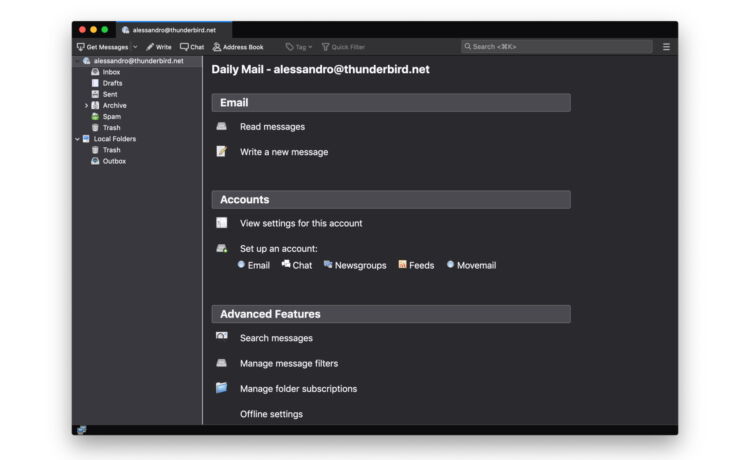Viewport: 750px width, 460px height.
Task: Toggle the Quick Filter button
Action: [343, 47]
